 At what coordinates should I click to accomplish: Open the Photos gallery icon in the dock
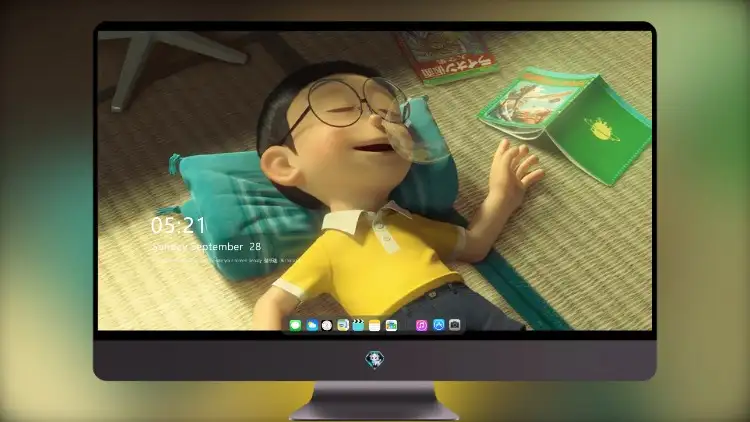point(391,325)
